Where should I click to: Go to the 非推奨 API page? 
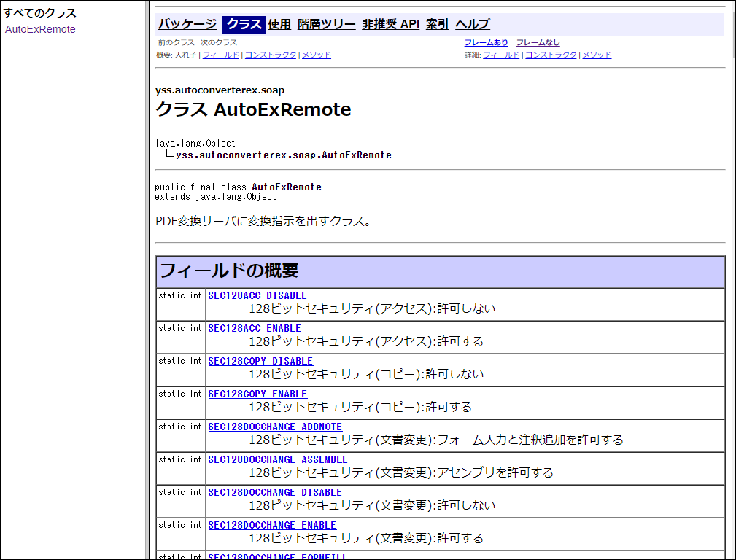click(390, 25)
